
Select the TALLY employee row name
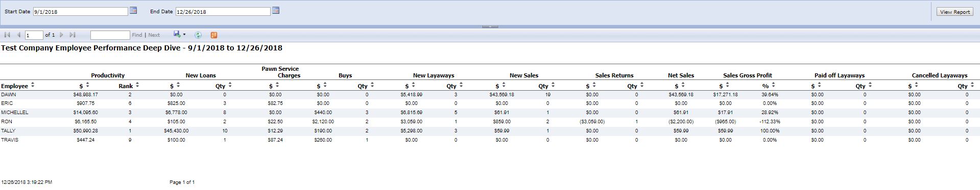8,131
